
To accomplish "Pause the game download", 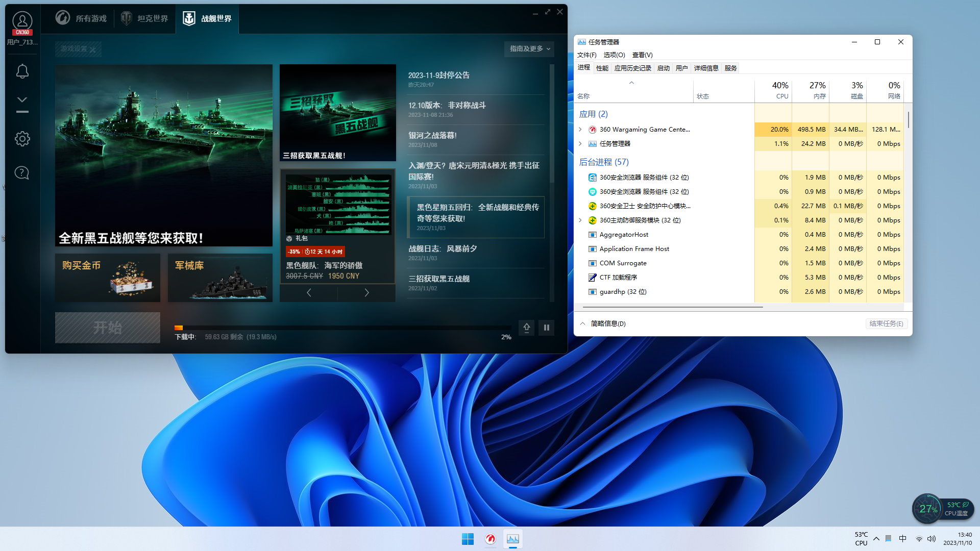I will (x=546, y=328).
